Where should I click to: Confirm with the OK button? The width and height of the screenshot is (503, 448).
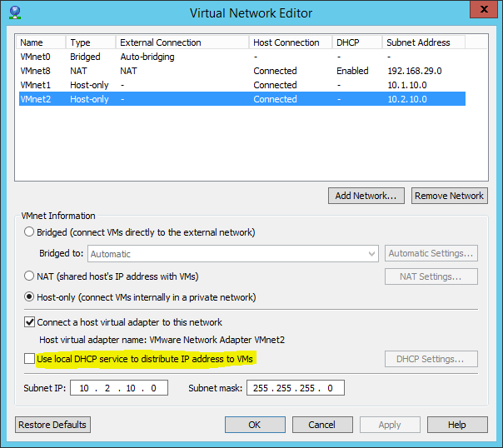click(x=255, y=425)
